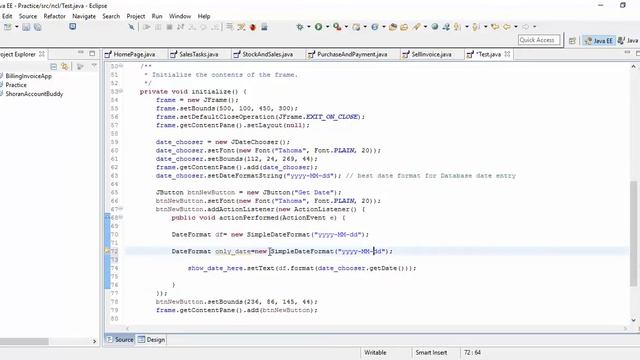Select the ShoranAccountBuddy project
Screen dimensions: 640x360
[x=34, y=94]
